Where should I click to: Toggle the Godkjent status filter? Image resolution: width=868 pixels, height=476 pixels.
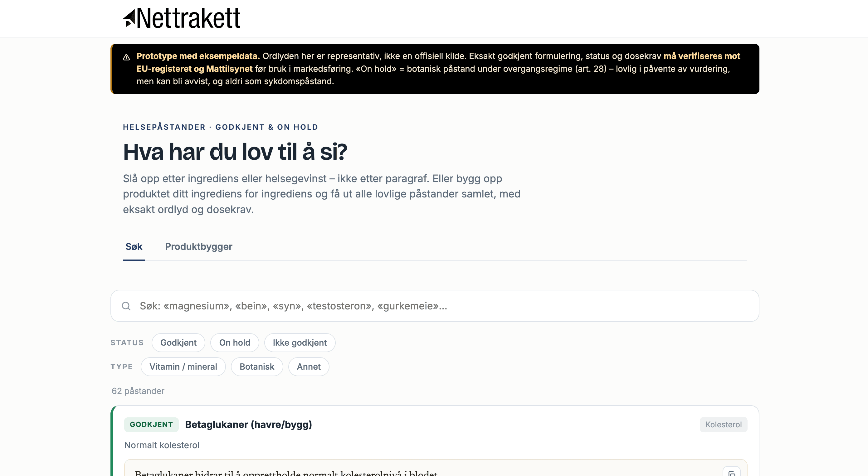178,342
